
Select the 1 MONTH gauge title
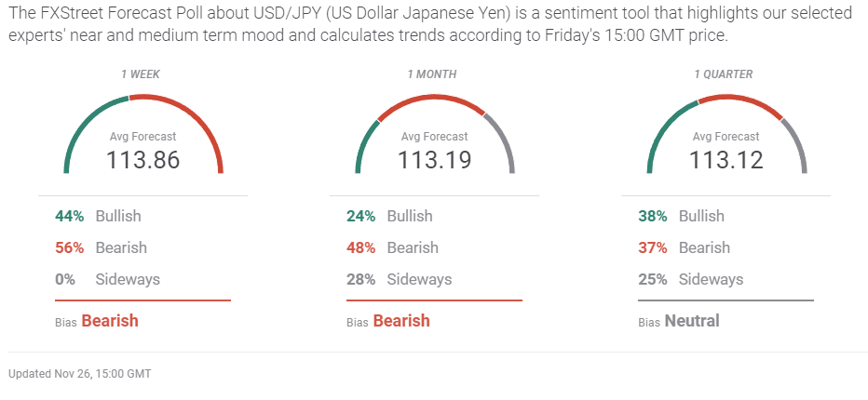click(433, 73)
